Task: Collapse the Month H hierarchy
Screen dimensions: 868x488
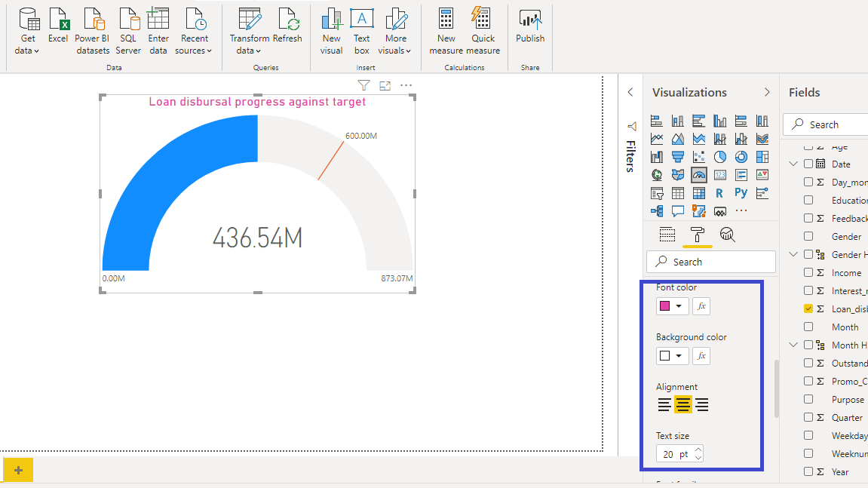Action: coord(793,345)
